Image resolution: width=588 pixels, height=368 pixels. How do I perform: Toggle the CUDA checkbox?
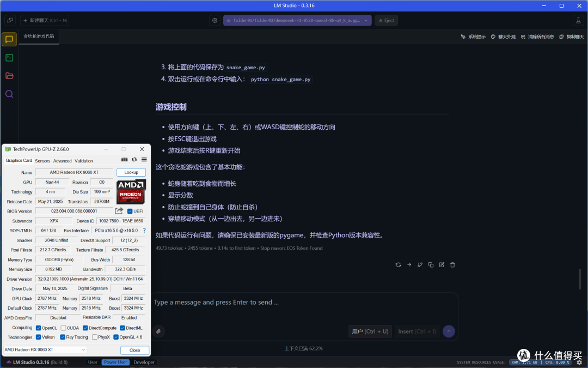tap(63, 328)
